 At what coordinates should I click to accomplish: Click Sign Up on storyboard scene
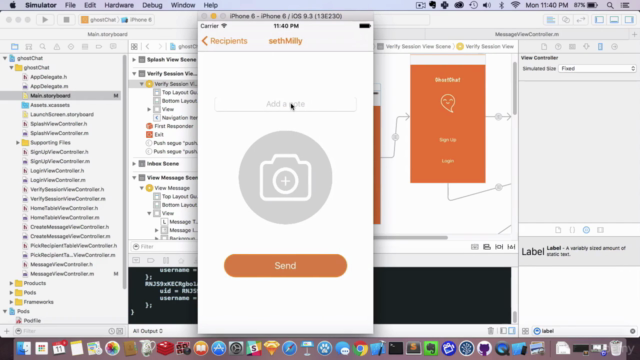tap(448, 140)
